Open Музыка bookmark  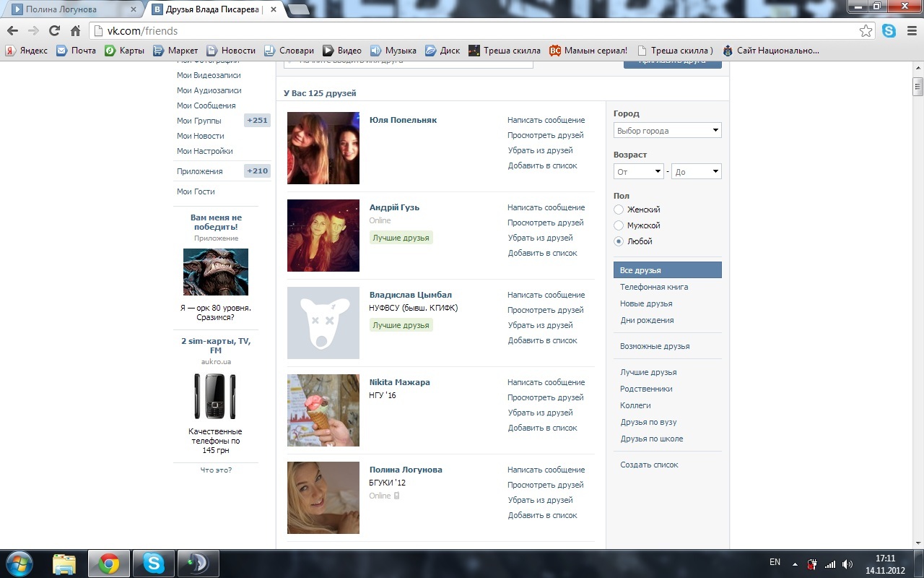click(393, 51)
